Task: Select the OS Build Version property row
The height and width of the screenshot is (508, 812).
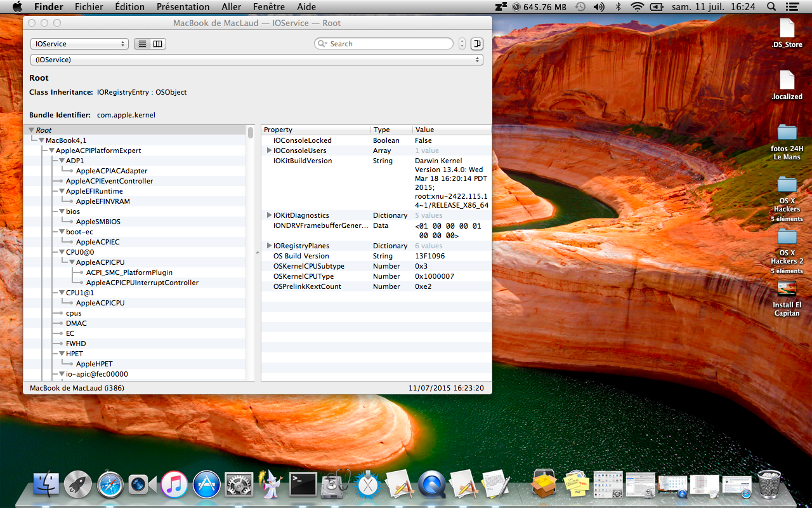Action: click(376, 256)
